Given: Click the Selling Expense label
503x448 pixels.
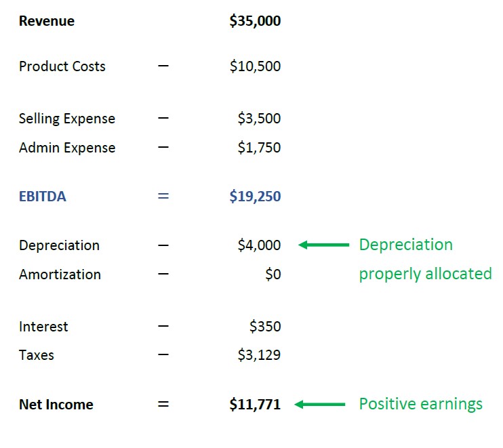Looking at the screenshot, I should click(67, 119).
